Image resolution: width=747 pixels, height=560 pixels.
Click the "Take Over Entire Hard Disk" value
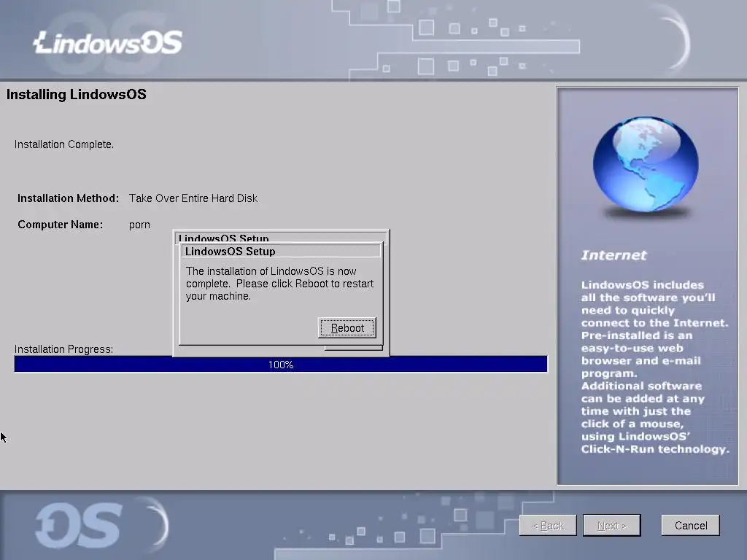pos(193,198)
